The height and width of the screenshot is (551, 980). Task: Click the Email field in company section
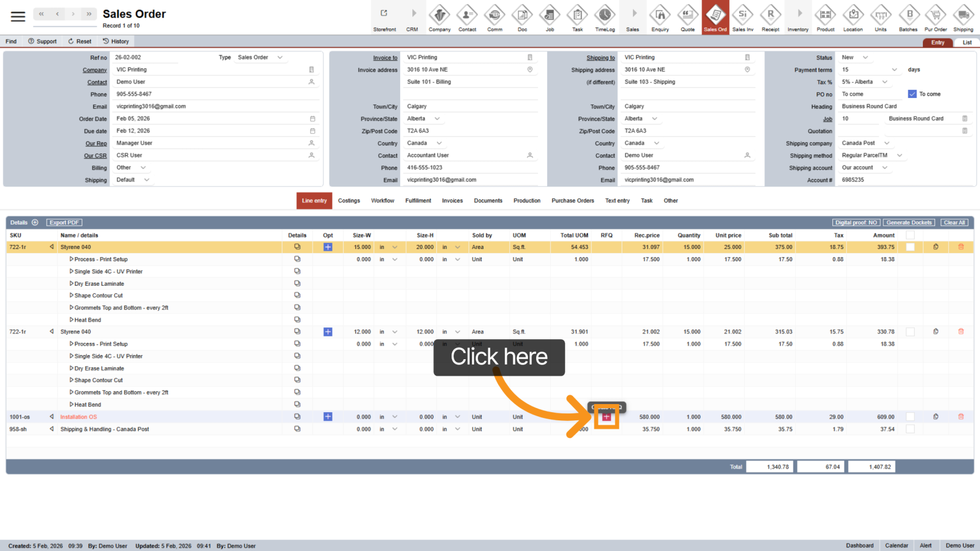pos(213,106)
